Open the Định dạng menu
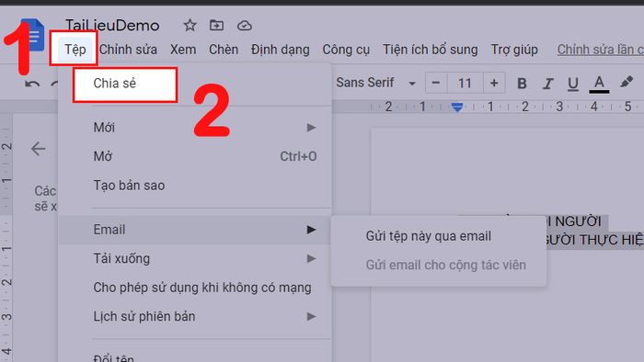Screen dimensions: 644x362 (x=280, y=50)
